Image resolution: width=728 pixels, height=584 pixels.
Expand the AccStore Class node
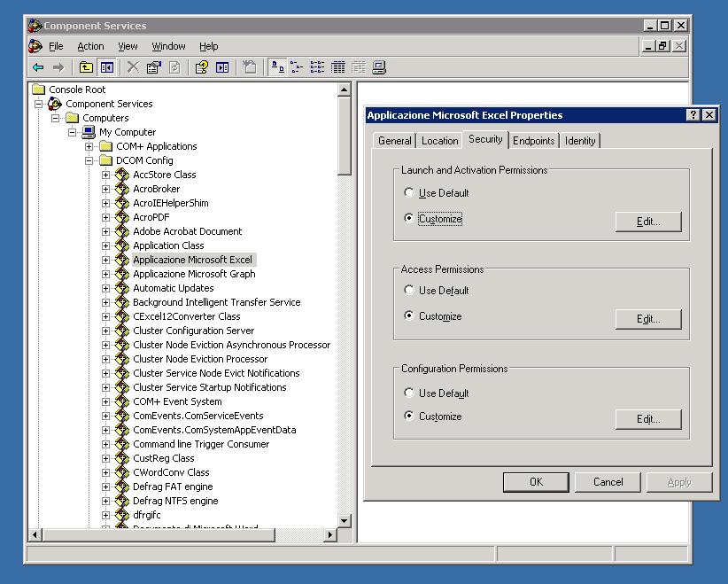(x=106, y=175)
